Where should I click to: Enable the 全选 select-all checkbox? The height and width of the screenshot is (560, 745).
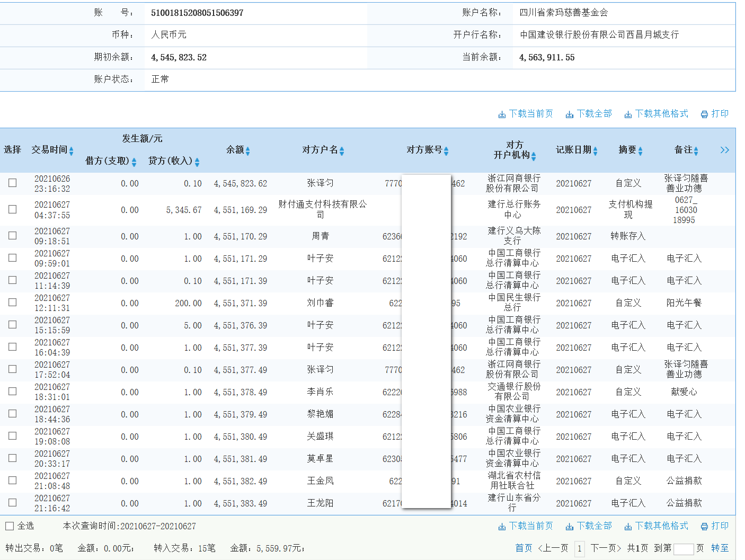pyautogui.click(x=9, y=526)
